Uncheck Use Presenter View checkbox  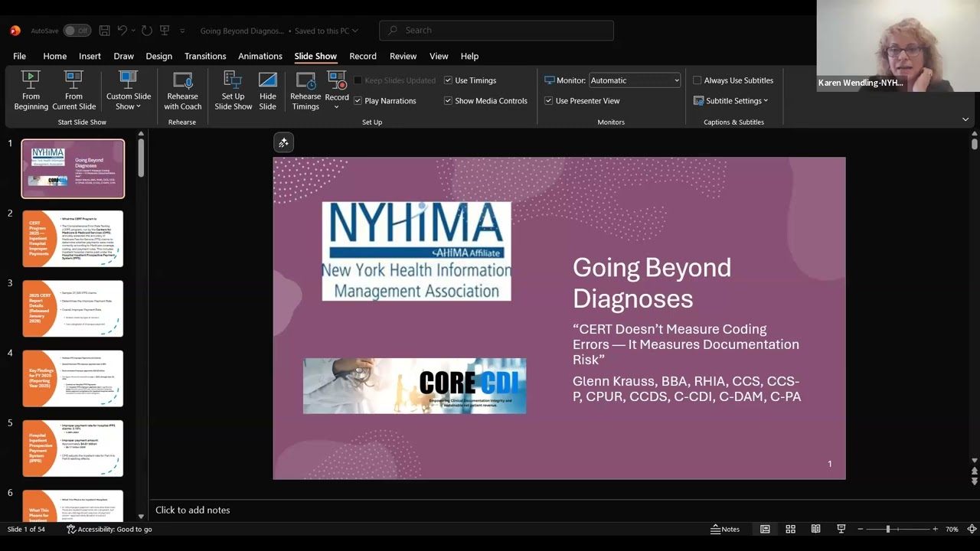548,101
